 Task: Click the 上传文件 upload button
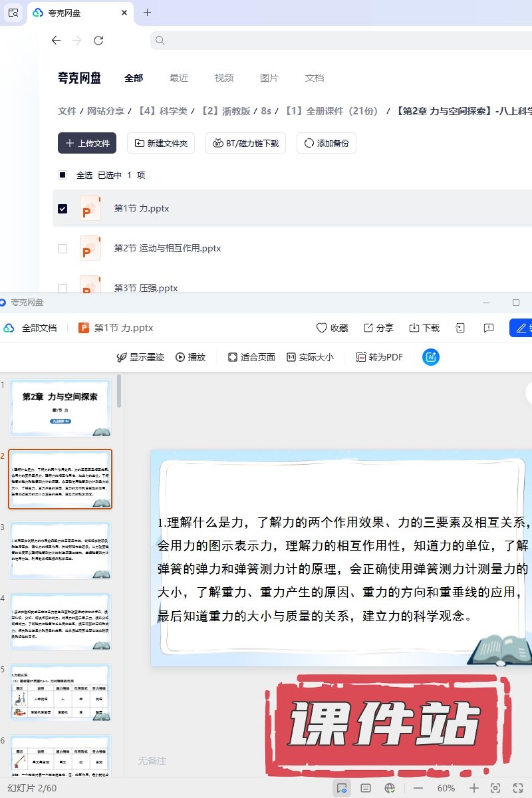coord(87,143)
